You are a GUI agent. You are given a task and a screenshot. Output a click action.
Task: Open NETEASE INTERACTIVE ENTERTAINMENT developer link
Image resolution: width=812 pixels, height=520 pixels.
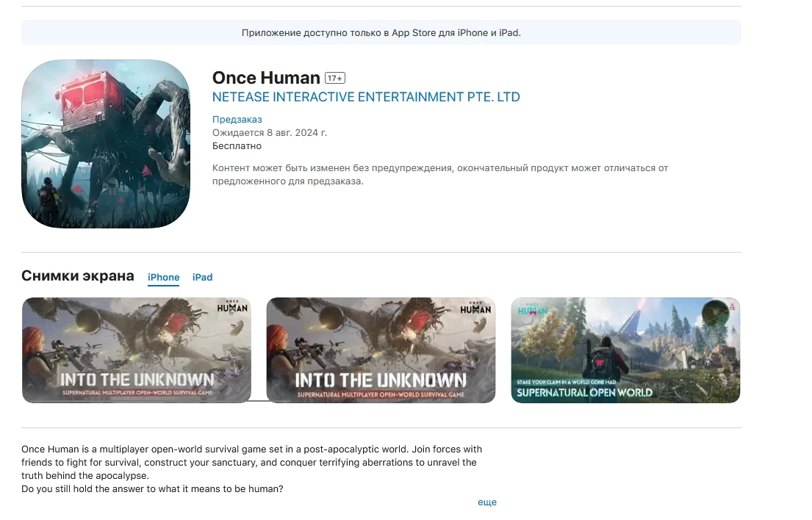point(366,97)
